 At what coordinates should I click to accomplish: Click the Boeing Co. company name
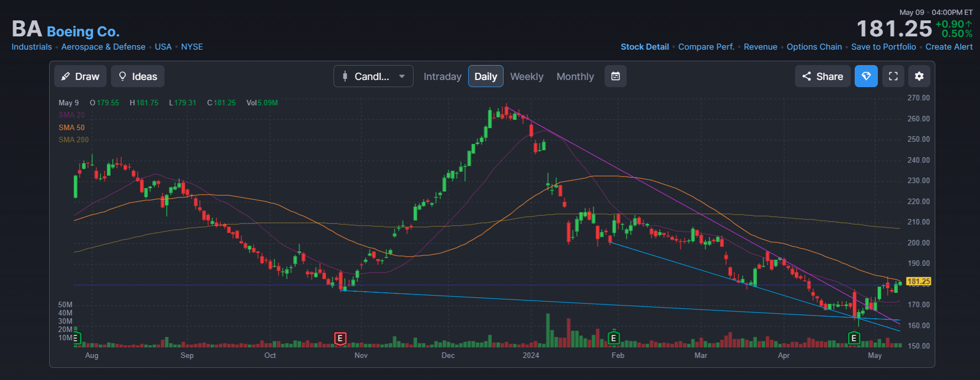tap(83, 31)
